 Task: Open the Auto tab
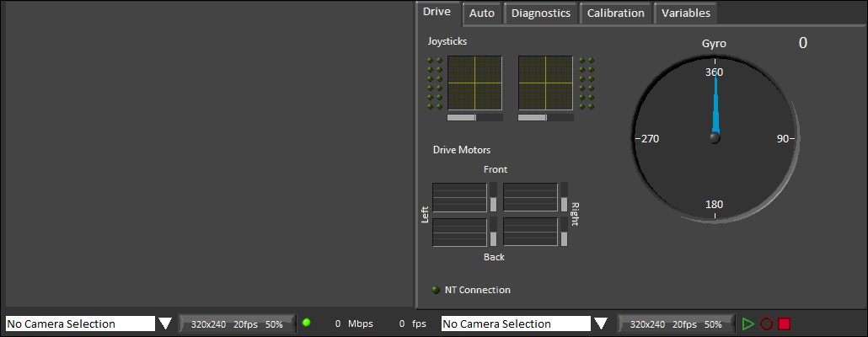tap(481, 13)
